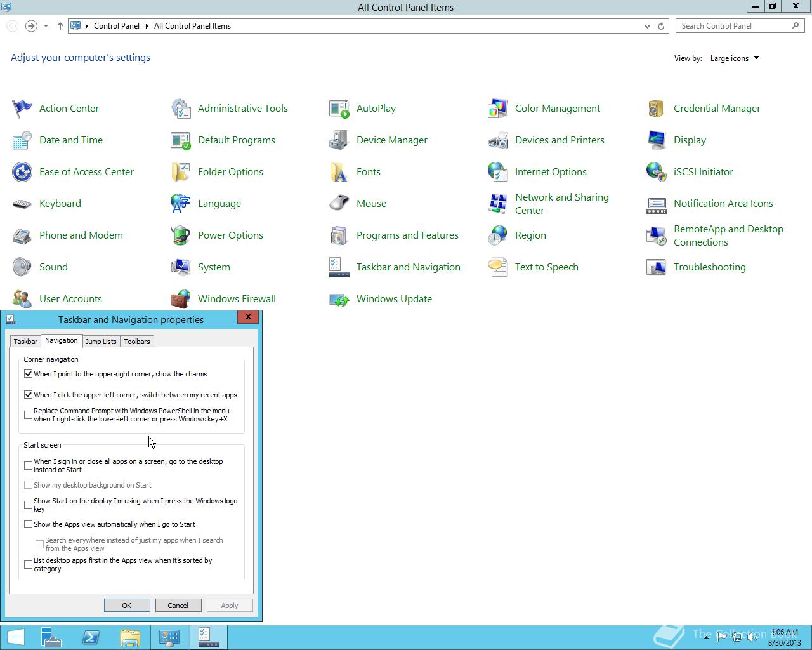Image resolution: width=812 pixels, height=650 pixels.
Task: Click the Control Panel breadcrumb segment
Action: point(117,26)
